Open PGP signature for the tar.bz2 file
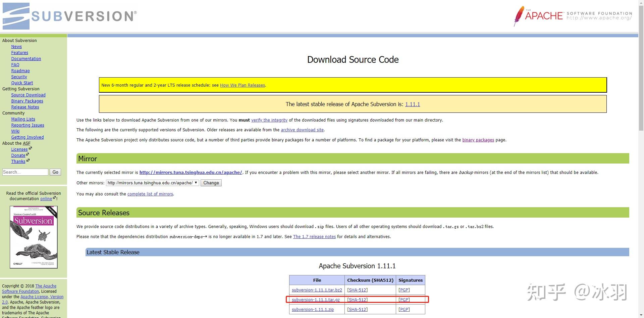 pos(404,290)
